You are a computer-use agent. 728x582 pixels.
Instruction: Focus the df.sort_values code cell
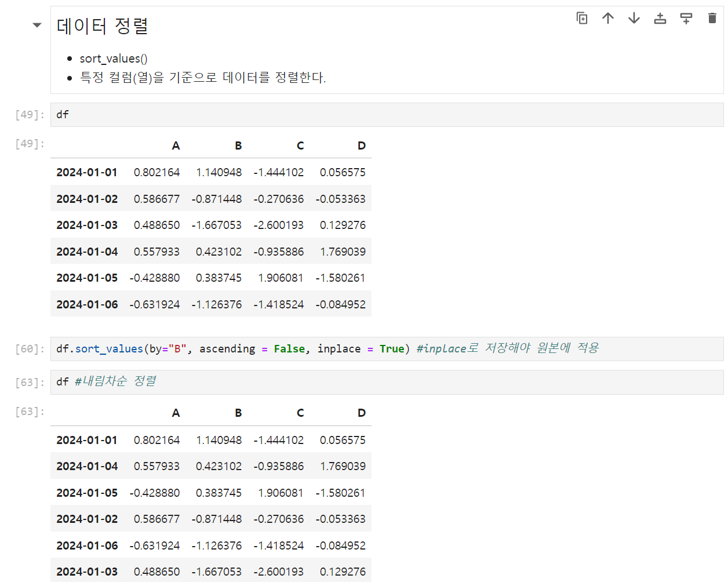[387, 349]
